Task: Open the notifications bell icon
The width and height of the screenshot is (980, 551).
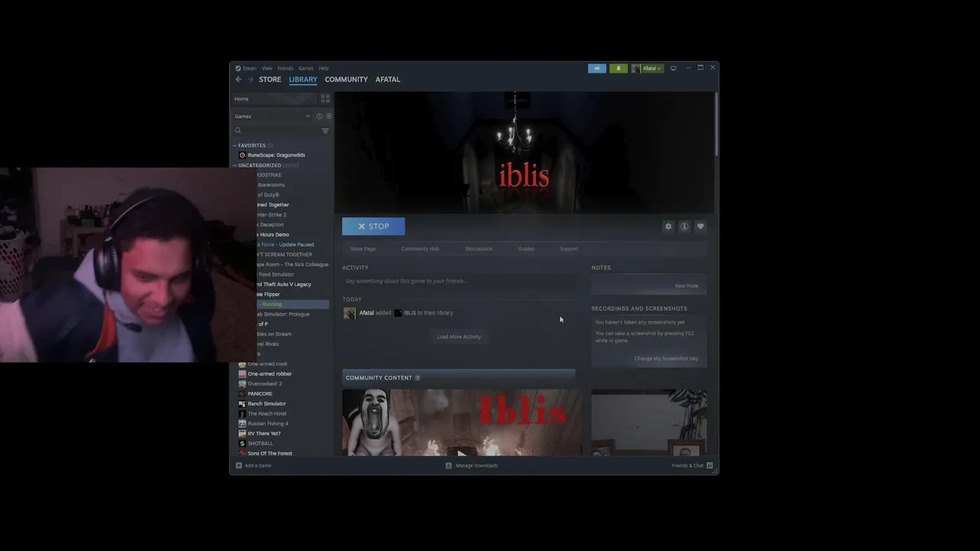Action: coord(619,68)
